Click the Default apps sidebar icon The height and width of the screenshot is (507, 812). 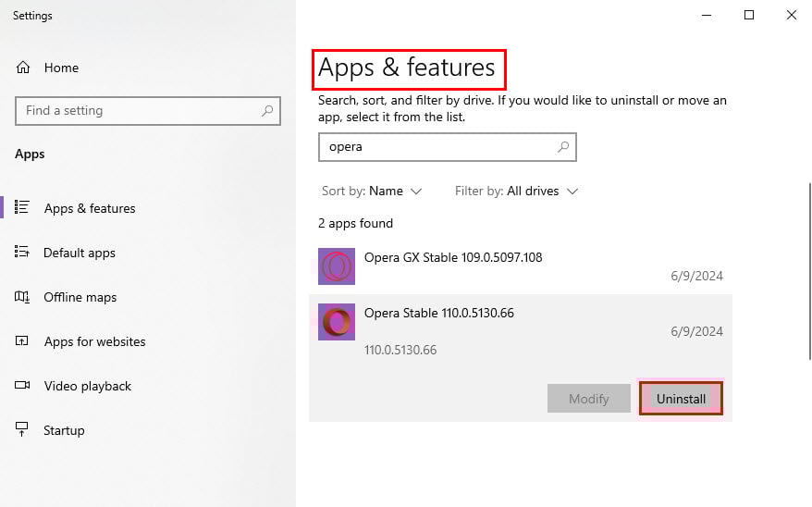tap(22, 253)
